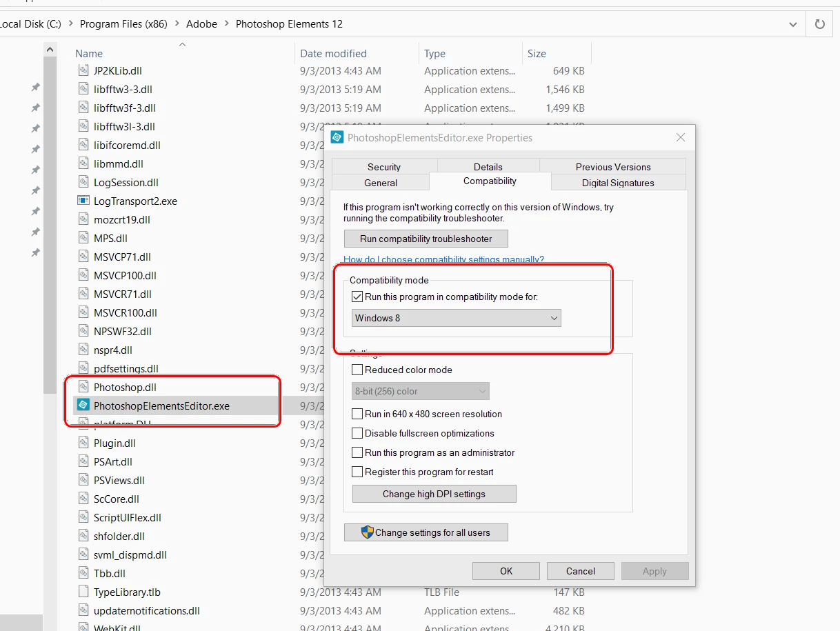The height and width of the screenshot is (631, 840).
Task: Click the shield icon on Change settings button
Action: tap(368, 532)
